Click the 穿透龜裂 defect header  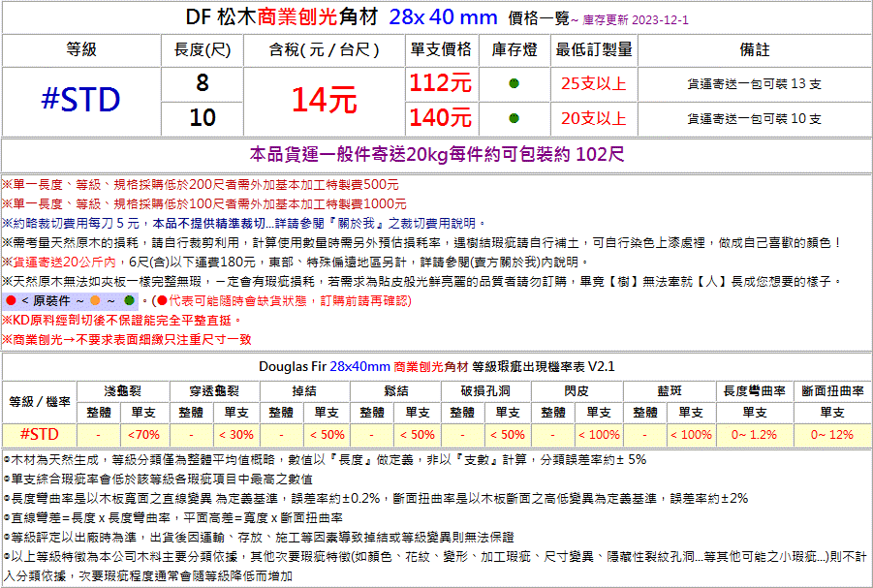[214, 391]
